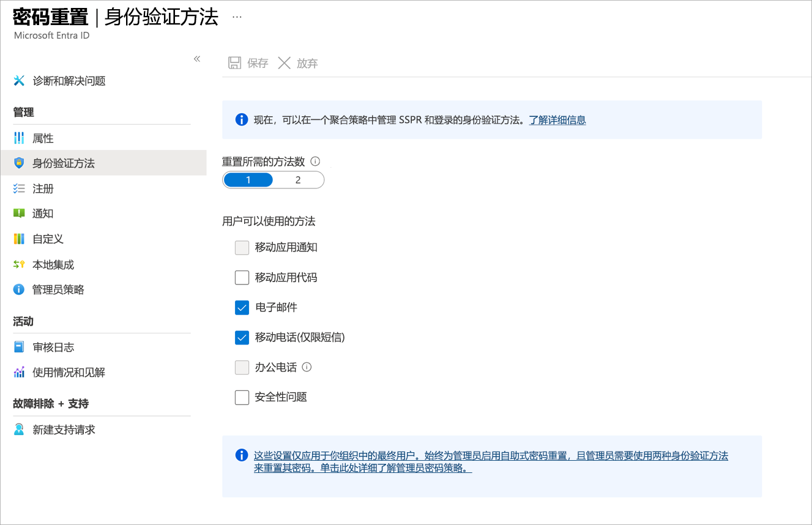Click the ellipsis more options in header
The image size is (812, 525).
coord(237,17)
